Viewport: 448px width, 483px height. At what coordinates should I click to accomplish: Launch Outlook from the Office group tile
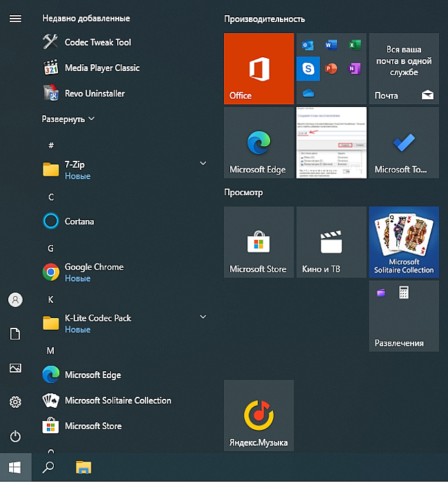click(307, 45)
